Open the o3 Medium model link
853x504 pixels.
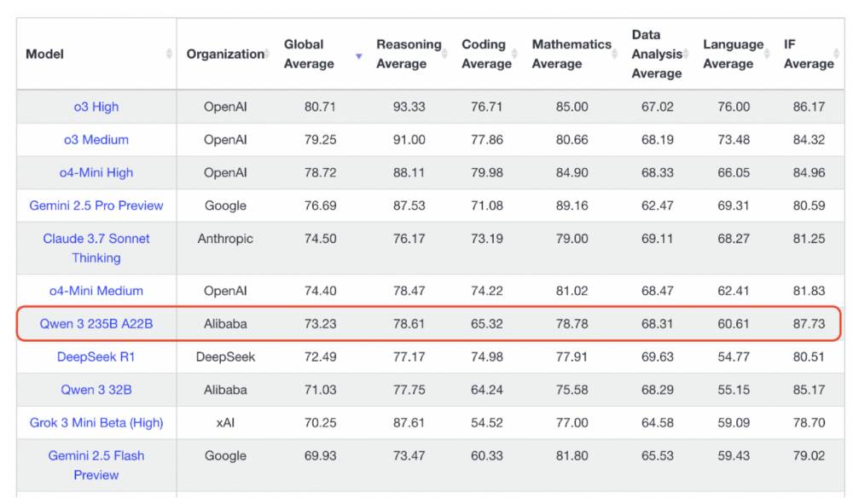pos(96,139)
